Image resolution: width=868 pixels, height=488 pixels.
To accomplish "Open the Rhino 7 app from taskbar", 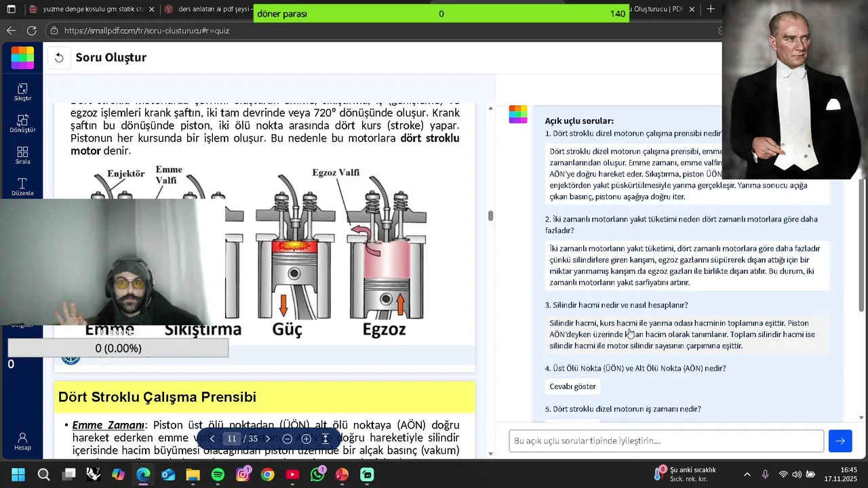I will coord(94,474).
